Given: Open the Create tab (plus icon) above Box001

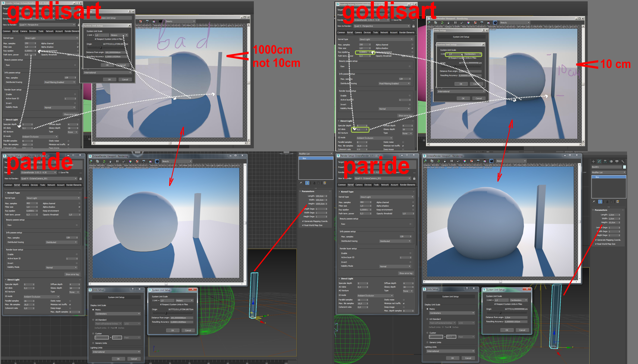Looking at the screenshot, I should click(593, 161).
